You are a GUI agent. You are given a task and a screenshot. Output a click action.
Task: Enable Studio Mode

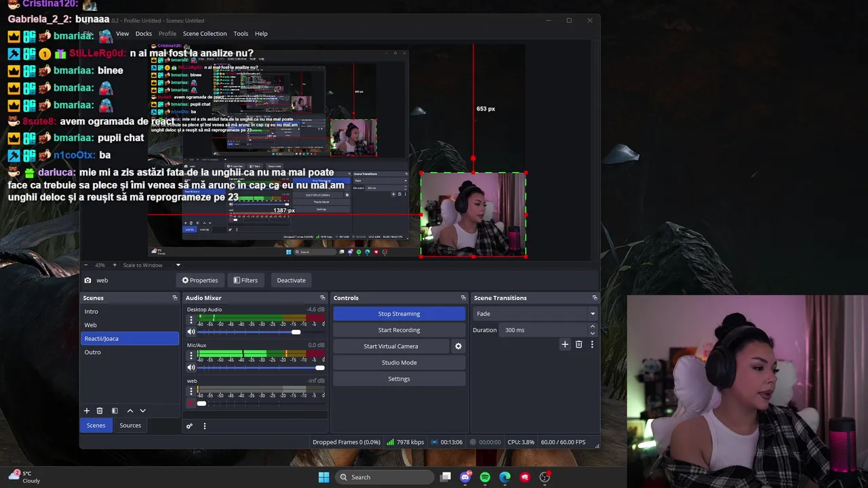point(399,363)
